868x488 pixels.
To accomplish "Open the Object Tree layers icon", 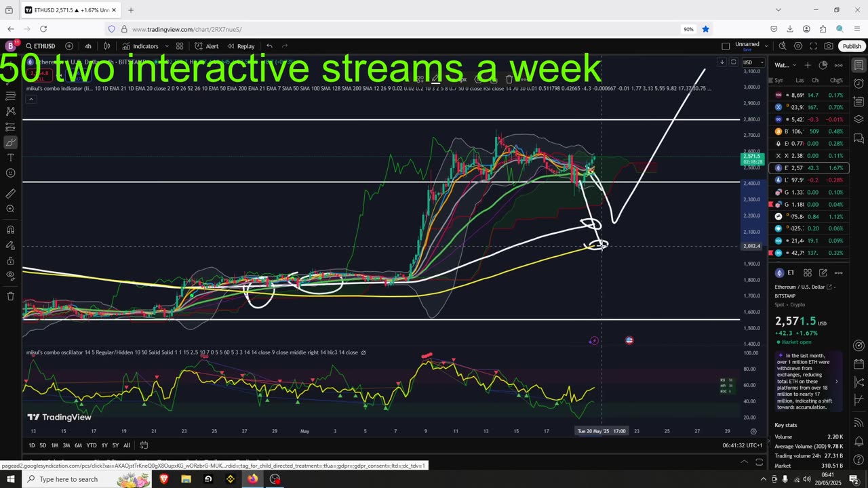I will pyautogui.click(x=859, y=119).
